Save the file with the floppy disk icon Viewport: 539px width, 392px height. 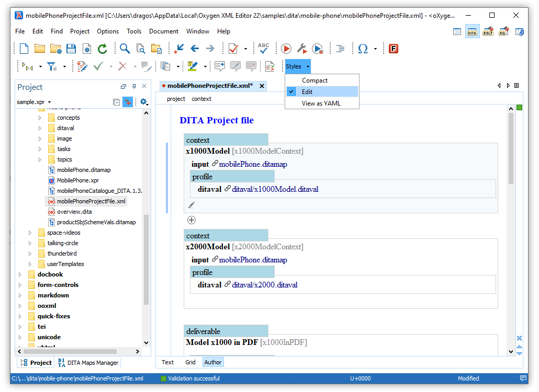pyautogui.click(x=71, y=49)
